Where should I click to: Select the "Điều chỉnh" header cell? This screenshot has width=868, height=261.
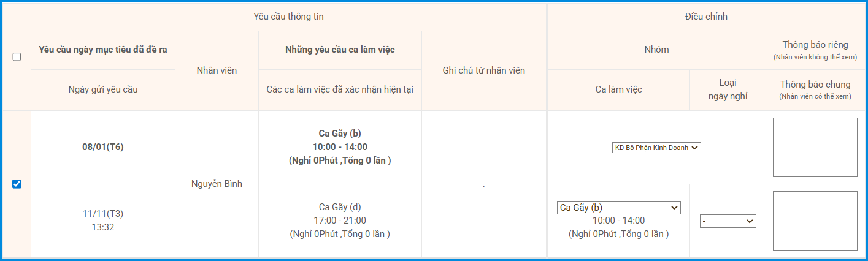(x=706, y=17)
